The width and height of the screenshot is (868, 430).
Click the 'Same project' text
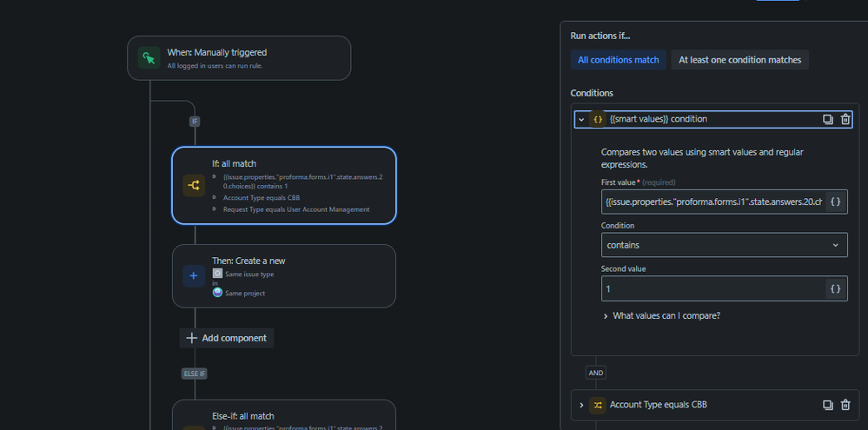click(245, 294)
